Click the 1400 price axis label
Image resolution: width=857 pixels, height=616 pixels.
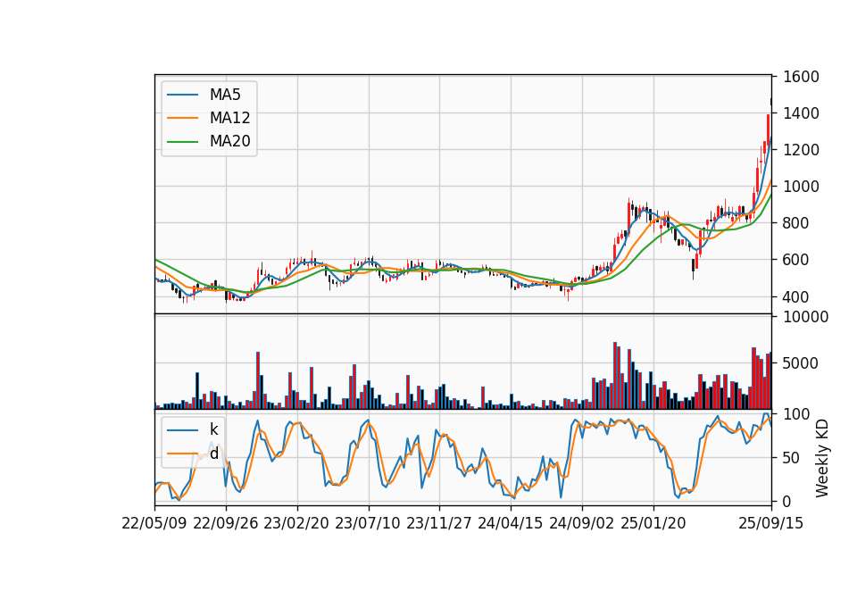(802, 113)
